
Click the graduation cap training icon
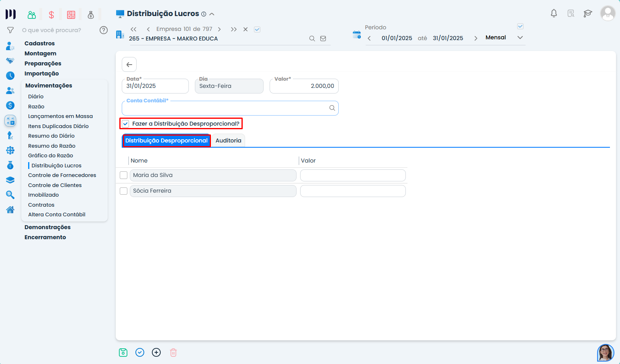[588, 14]
